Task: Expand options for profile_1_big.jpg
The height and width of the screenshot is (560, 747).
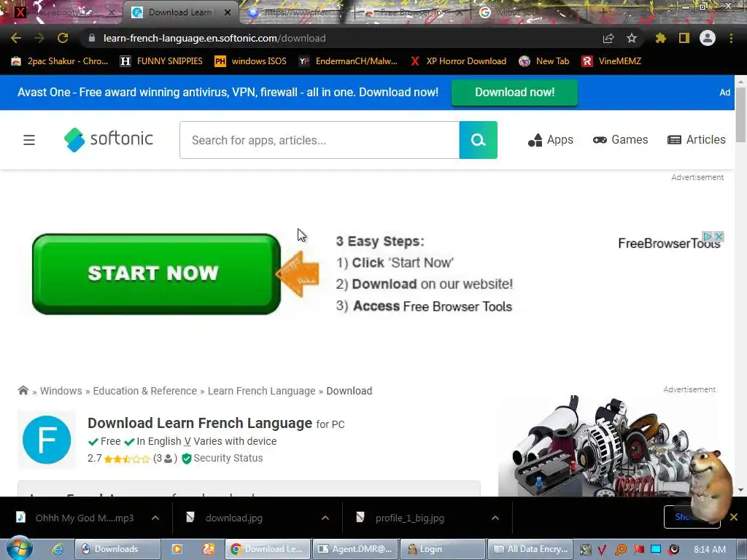Action: tap(495, 518)
